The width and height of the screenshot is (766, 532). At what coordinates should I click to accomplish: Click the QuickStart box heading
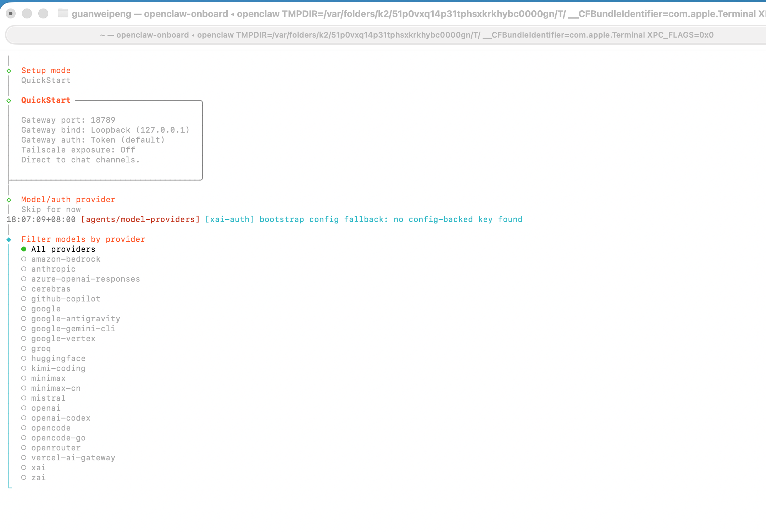pos(46,100)
